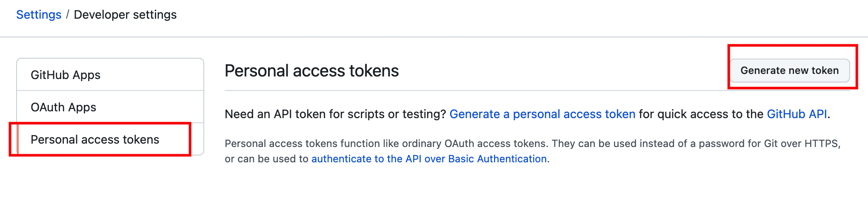Click the orange active marker beside Personal access tokens
Viewport: 868px width, 198px height.
tap(18, 140)
